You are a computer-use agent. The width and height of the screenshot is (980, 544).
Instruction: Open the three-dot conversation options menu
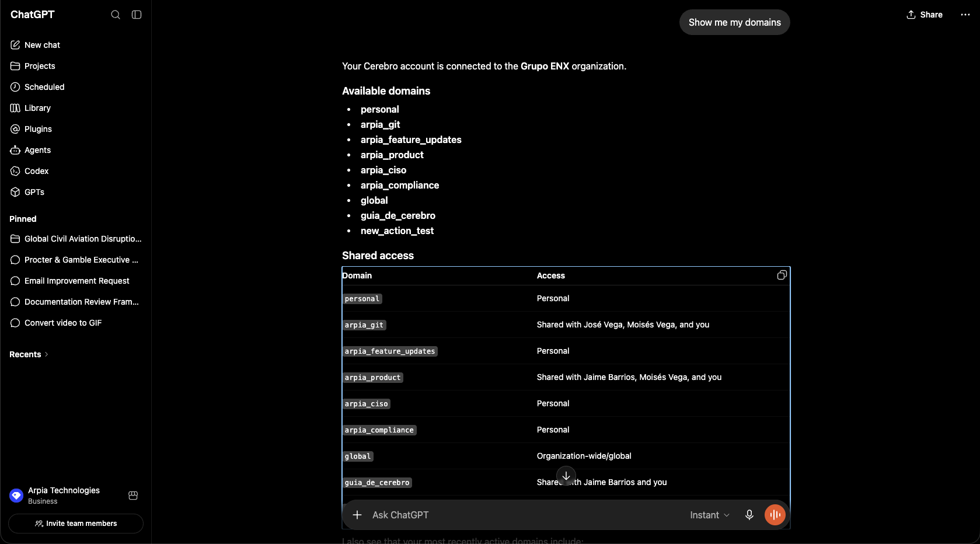coord(965,15)
